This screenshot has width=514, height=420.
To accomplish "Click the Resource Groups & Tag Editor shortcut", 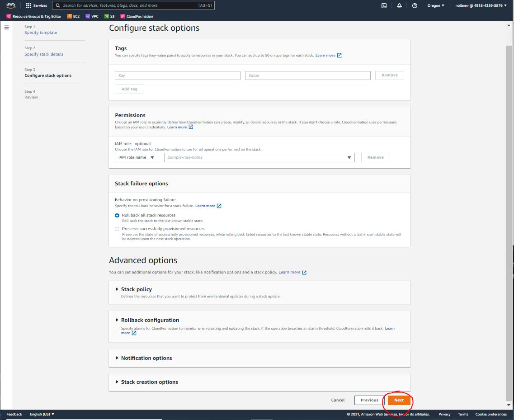I will coord(34,16).
